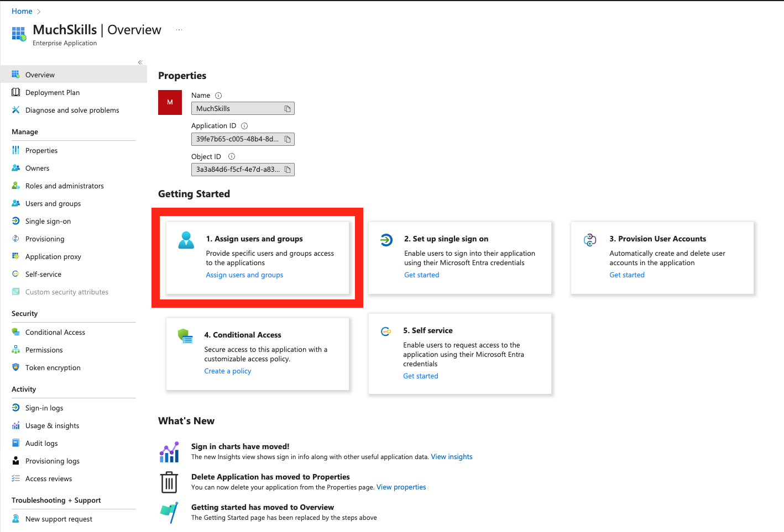784x532 pixels.
Task: Click the 'Delete Application has moved to Properties' heading
Action: 270,477
